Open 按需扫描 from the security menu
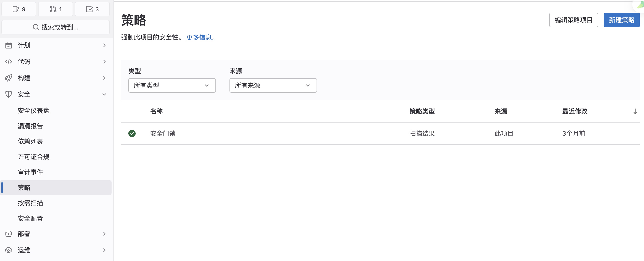Viewport: 644px width, 261px height. point(31,203)
